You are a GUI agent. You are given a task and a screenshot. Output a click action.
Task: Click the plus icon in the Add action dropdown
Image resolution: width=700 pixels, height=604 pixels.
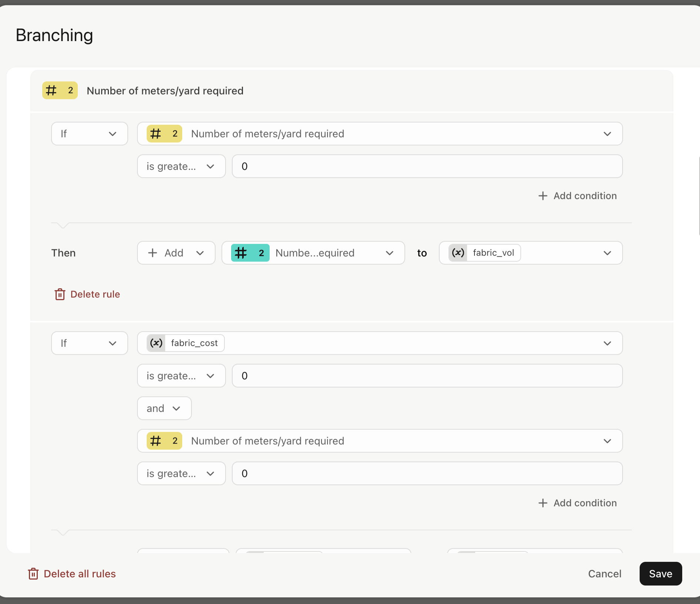pyautogui.click(x=153, y=253)
